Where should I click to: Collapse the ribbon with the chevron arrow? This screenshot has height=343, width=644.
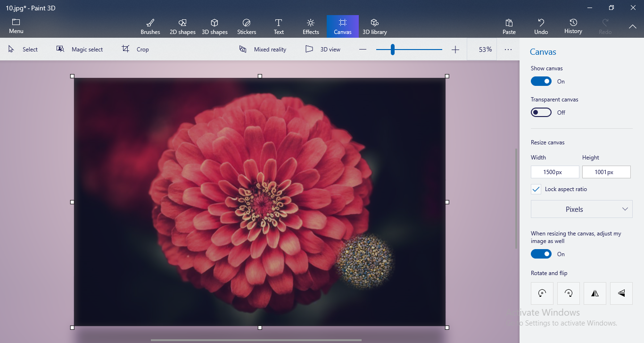633,27
